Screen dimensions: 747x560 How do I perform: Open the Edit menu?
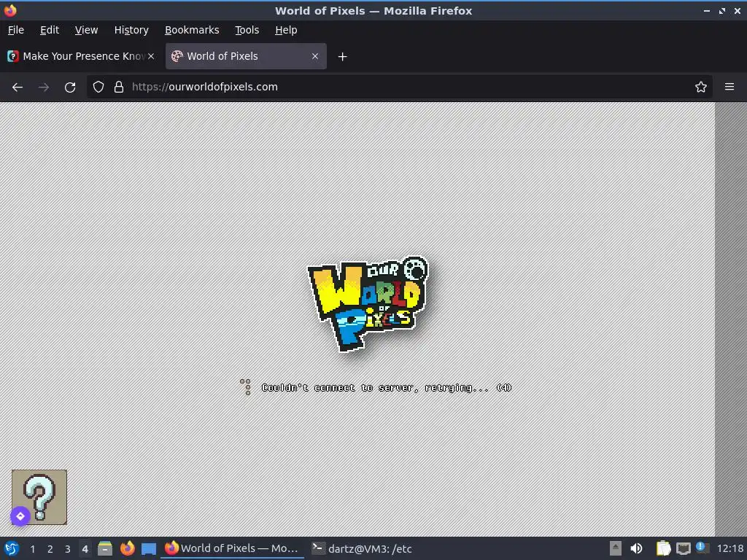(x=50, y=30)
